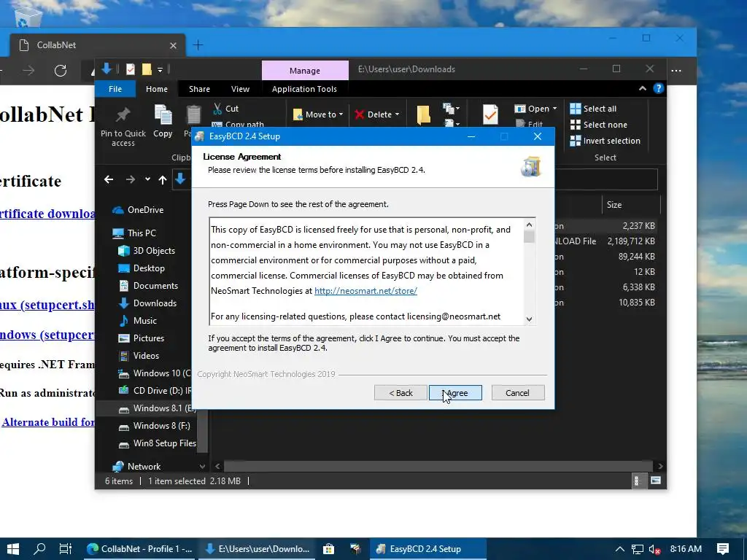Click the license text scrollbar thumb
This screenshot has width=747, height=560.
(530, 237)
